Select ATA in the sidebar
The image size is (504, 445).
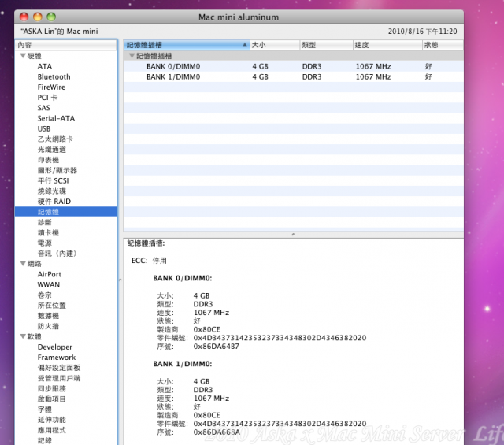(45, 66)
